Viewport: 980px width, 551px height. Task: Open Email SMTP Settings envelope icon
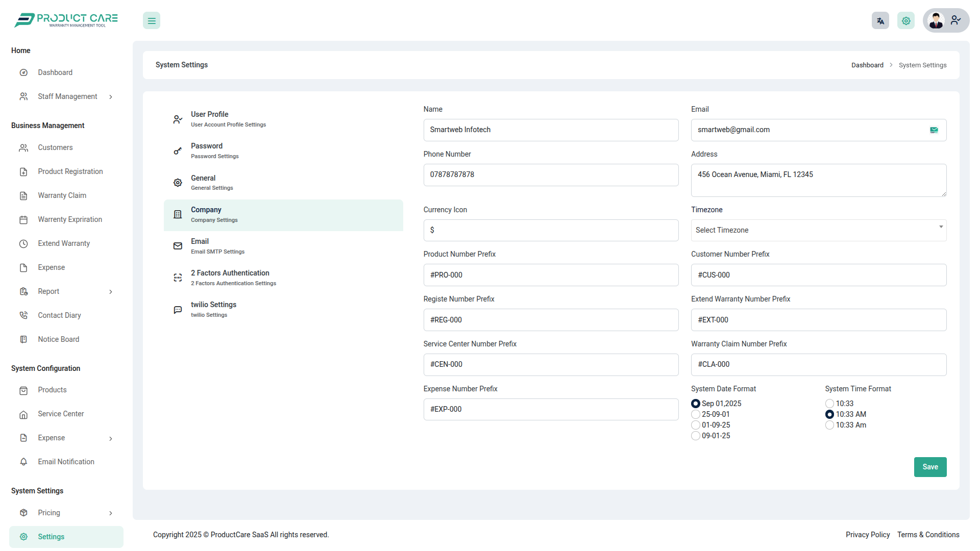(x=177, y=246)
